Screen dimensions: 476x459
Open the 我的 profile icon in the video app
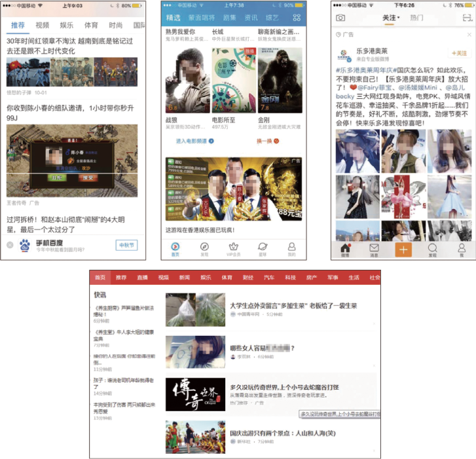(x=292, y=249)
